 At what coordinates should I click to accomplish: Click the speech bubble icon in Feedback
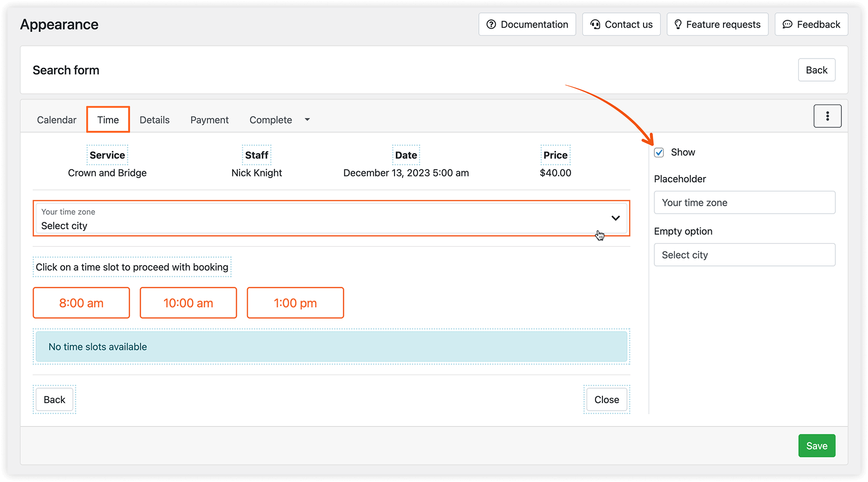(787, 25)
